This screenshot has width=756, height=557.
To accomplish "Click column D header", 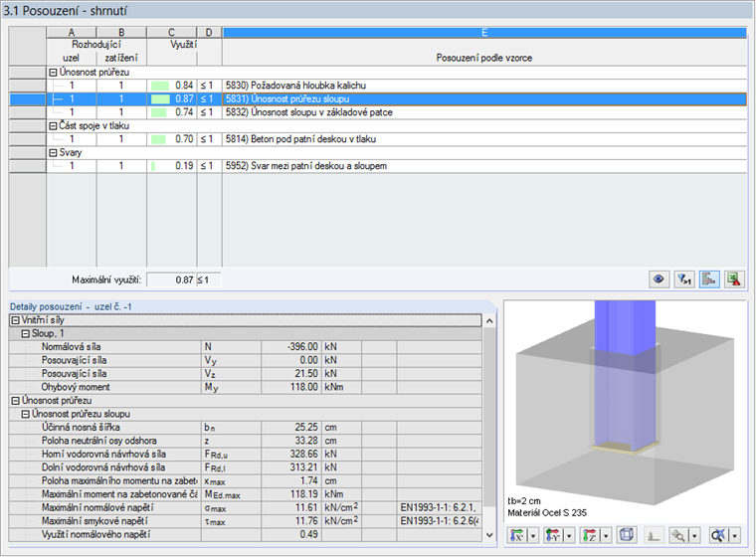I will click(x=209, y=32).
